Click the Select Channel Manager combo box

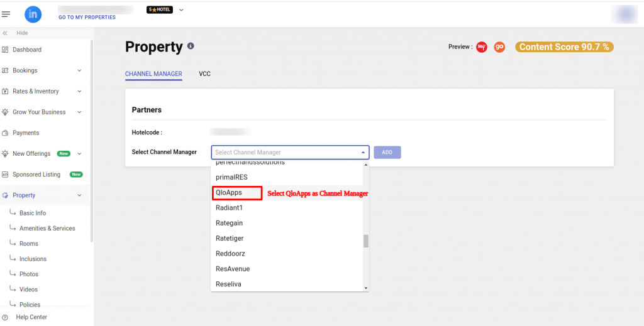pyautogui.click(x=291, y=152)
